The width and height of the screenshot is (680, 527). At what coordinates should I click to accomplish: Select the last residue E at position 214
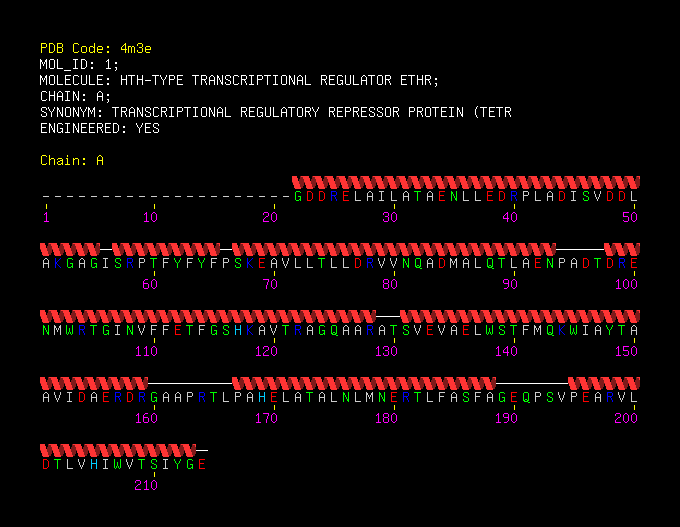coord(202,465)
